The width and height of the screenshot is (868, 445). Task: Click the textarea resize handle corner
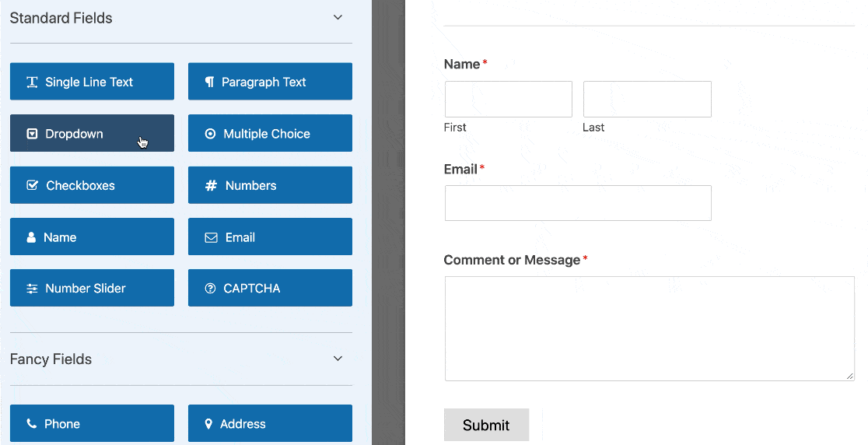(x=850, y=377)
